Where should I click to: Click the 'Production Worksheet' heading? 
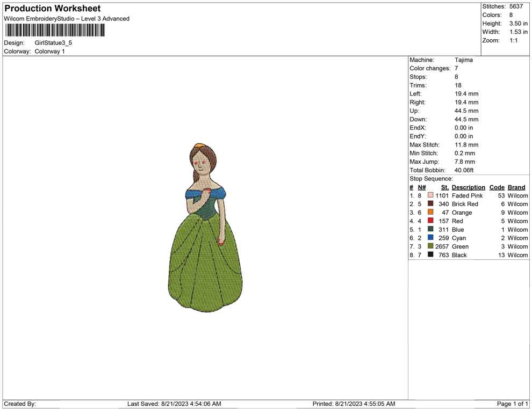coord(53,9)
